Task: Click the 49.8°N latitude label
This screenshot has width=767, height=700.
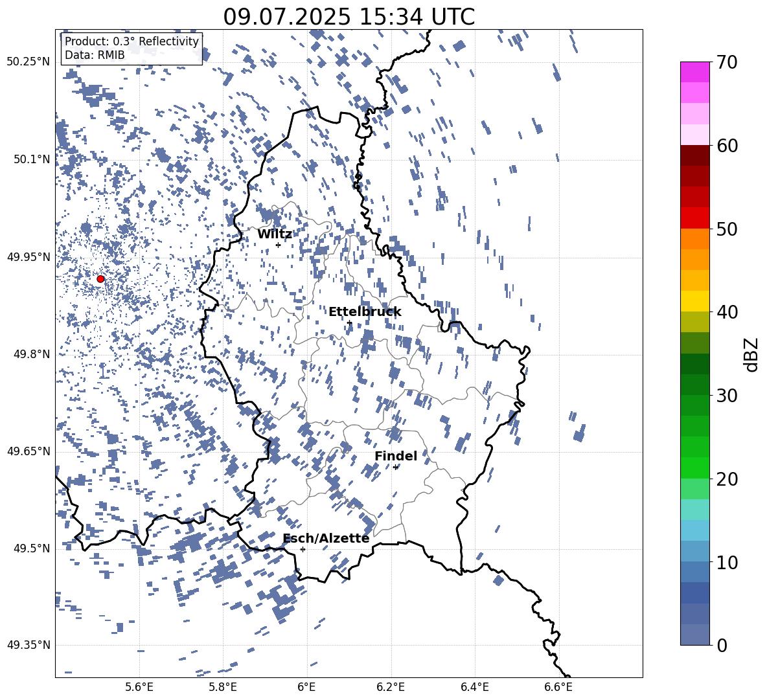Action: point(31,354)
